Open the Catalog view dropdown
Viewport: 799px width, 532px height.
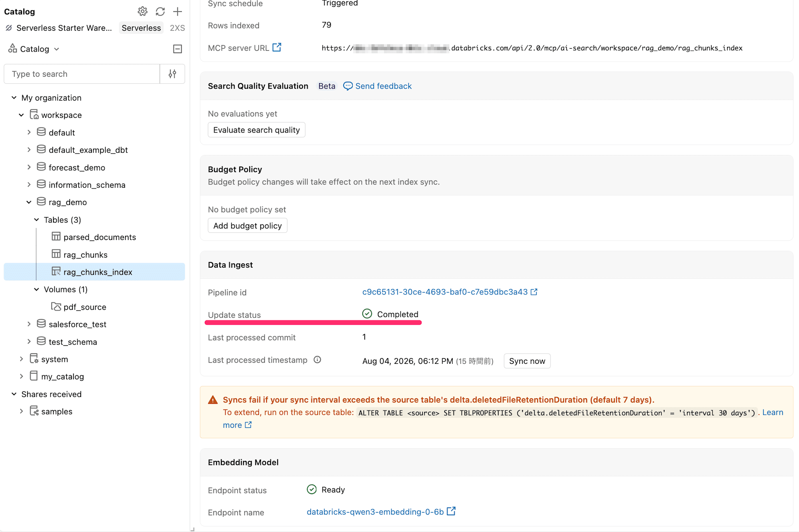pyautogui.click(x=34, y=49)
